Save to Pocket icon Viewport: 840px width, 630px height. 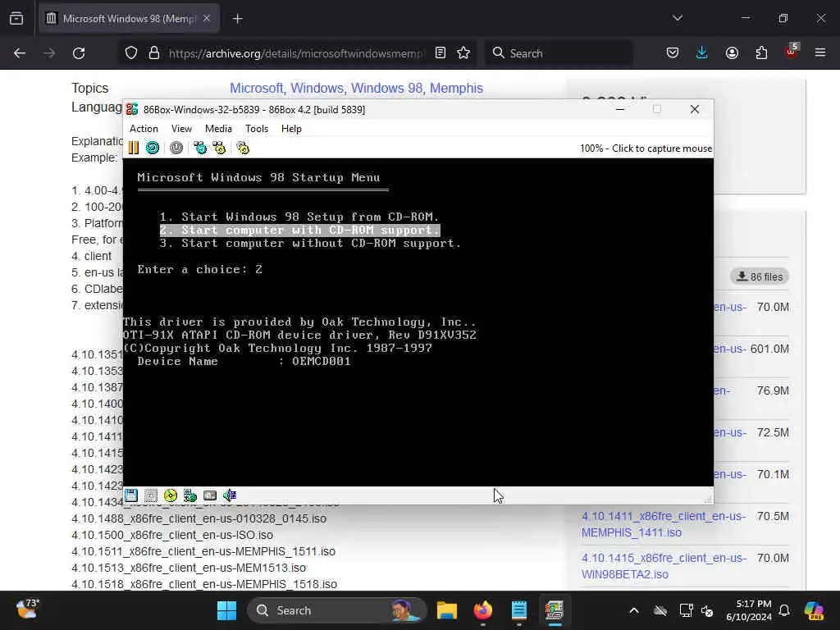pyautogui.click(x=673, y=53)
